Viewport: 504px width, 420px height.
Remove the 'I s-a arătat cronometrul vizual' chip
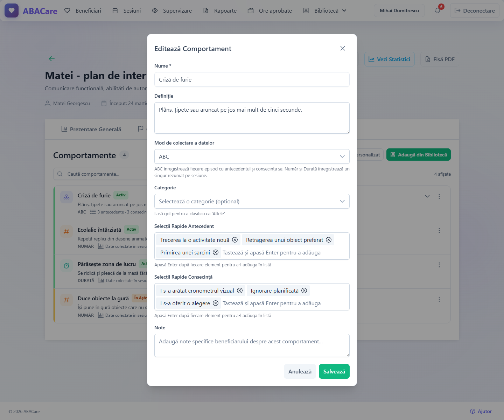(240, 290)
